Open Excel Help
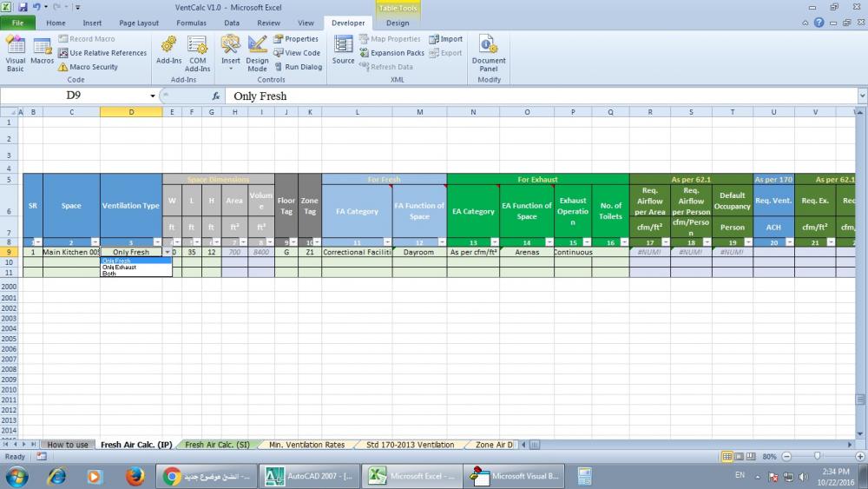This screenshot has height=489, width=868. [819, 23]
